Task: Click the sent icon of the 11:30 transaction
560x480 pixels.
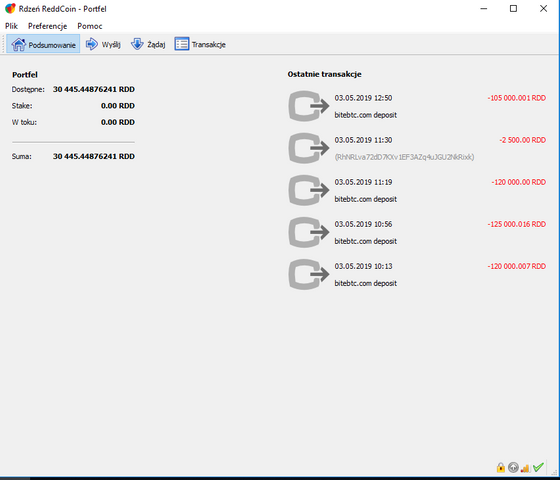Action: [x=309, y=148]
